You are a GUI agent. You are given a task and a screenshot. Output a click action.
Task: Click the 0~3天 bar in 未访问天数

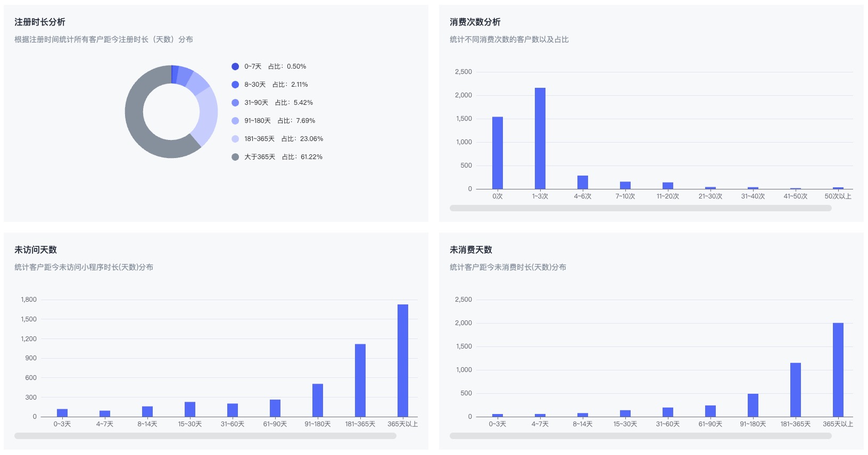click(x=62, y=413)
